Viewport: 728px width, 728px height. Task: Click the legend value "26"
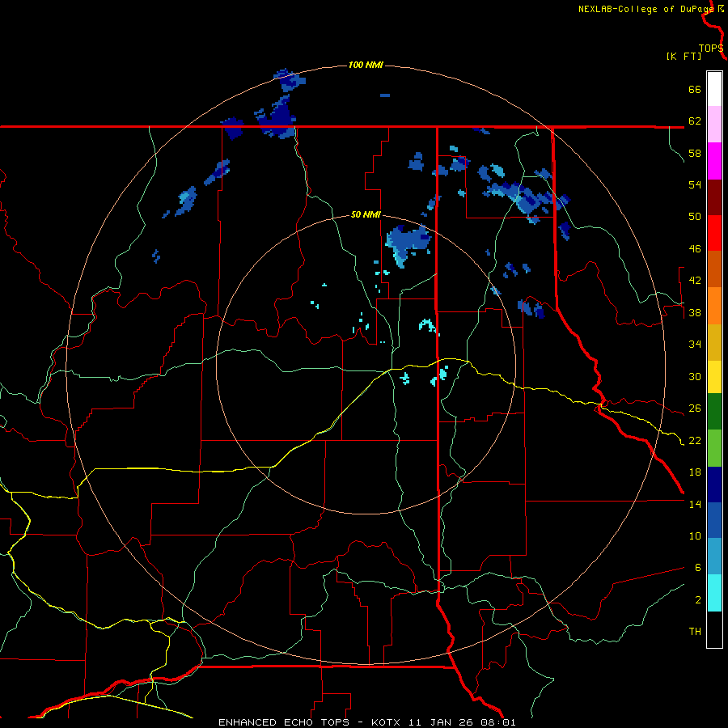(x=695, y=408)
